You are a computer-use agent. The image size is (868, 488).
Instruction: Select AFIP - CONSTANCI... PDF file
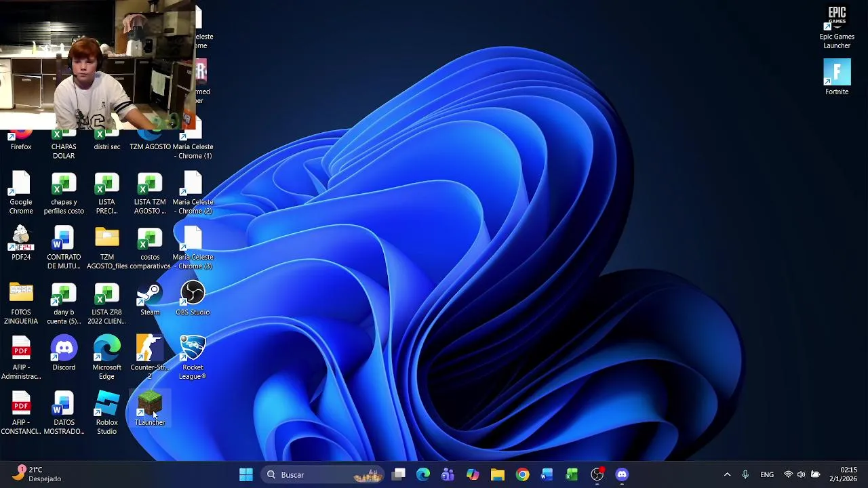(21, 412)
